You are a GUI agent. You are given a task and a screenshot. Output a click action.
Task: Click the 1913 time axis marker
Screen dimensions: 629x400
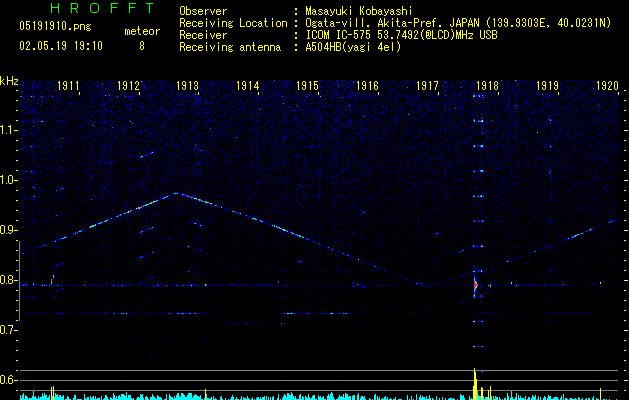tap(188, 86)
